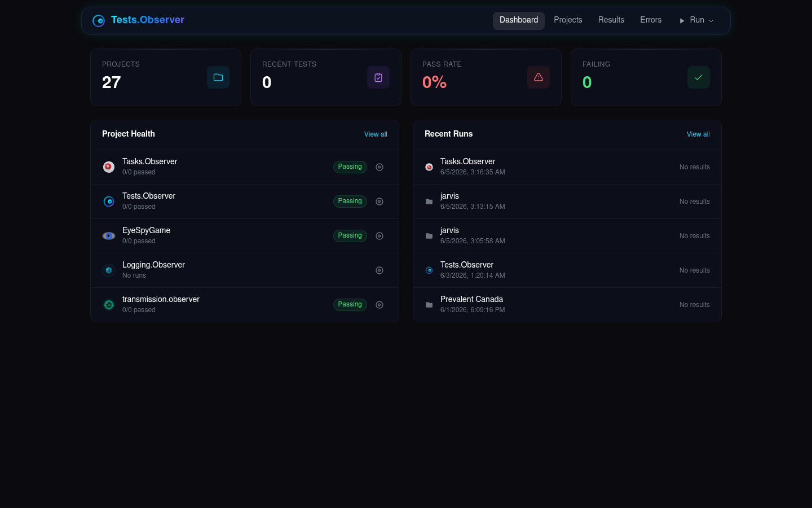812x508 pixels.
Task: Click the Recent Runs panel heading
Action: pyautogui.click(x=449, y=134)
